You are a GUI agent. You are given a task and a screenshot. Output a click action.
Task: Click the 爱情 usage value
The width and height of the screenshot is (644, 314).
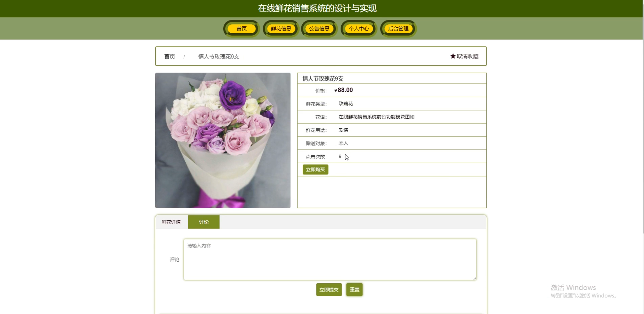(343, 130)
